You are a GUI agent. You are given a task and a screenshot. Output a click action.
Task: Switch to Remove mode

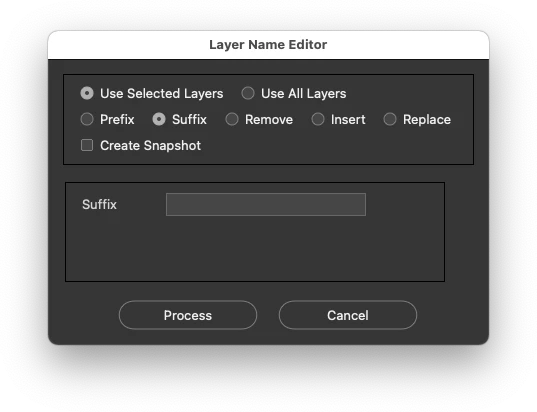(x=232, y=119)
